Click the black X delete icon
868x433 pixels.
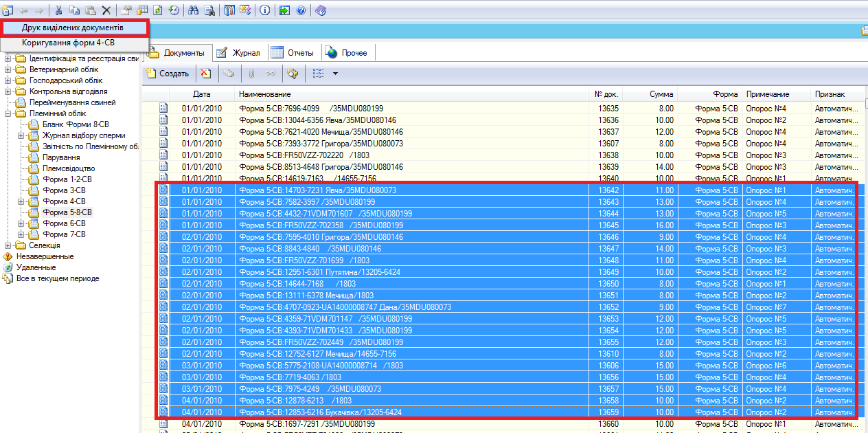point(106,10)
